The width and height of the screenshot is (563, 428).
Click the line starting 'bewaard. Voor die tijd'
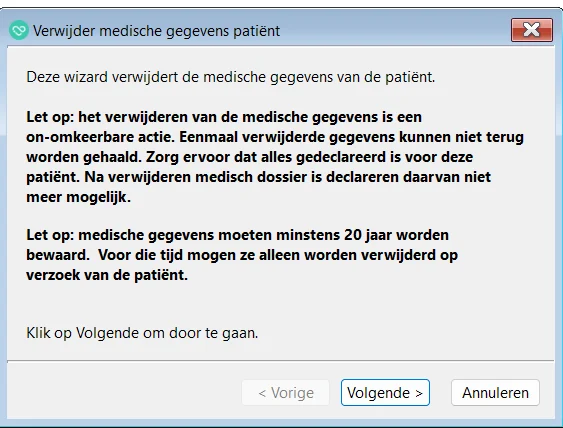(x=242, y=255)
